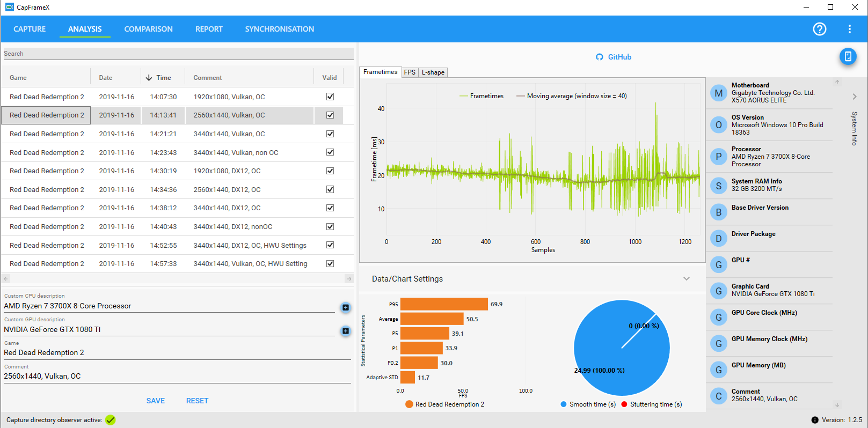Click the plus icon beside GPU description
This screenshot has width=868, height=428.
[x=346, y=331]
